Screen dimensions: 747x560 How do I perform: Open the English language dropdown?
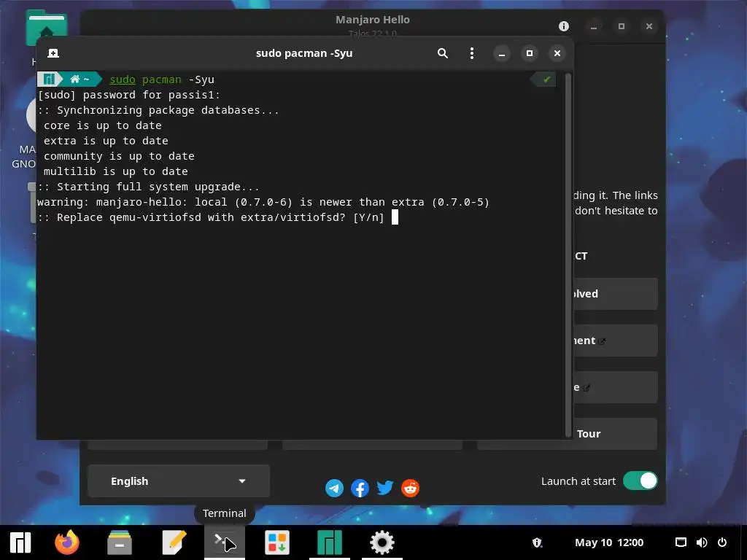tap(179, 481)
